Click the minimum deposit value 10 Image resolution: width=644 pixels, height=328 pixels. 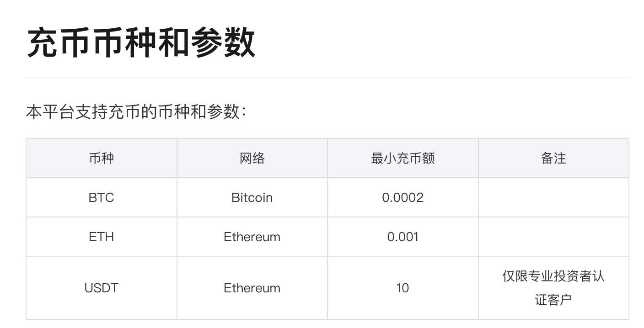click(x=403, y=288)
